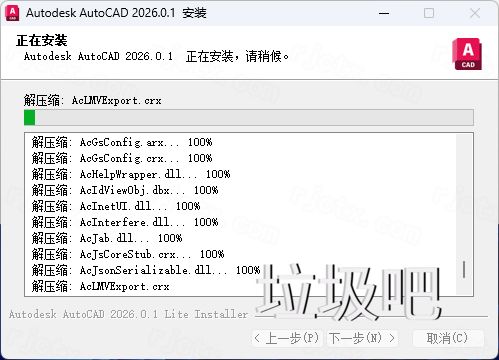Click the status text above progress bar
The image size is (499, 360).
pos(93,100)
